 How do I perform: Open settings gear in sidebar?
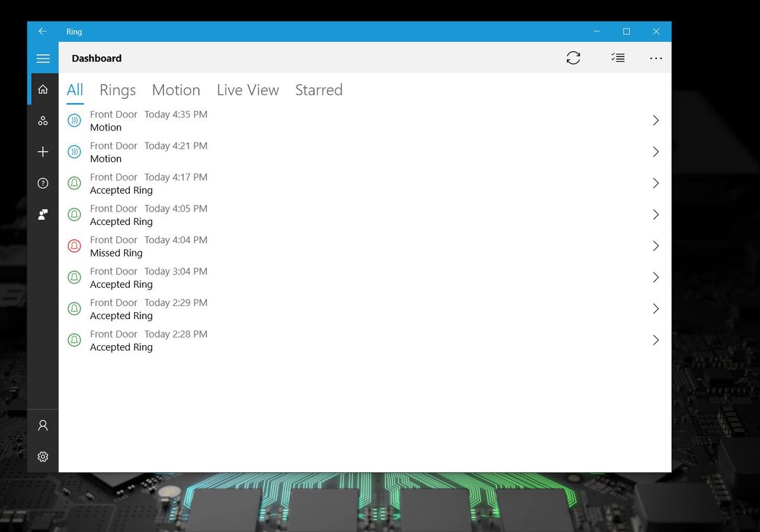(43, 457)
